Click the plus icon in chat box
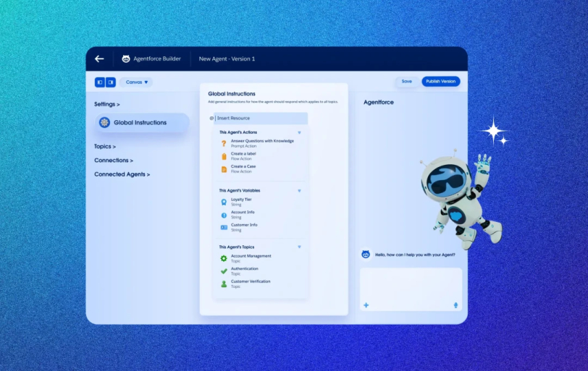This screenshot has width=588, height=371. click(x=366, y=305)
